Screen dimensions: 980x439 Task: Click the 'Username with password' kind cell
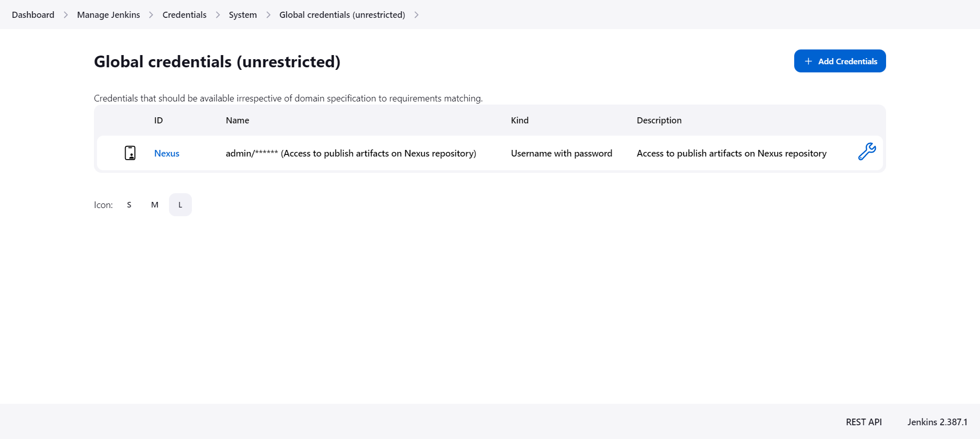click(561, 153)
